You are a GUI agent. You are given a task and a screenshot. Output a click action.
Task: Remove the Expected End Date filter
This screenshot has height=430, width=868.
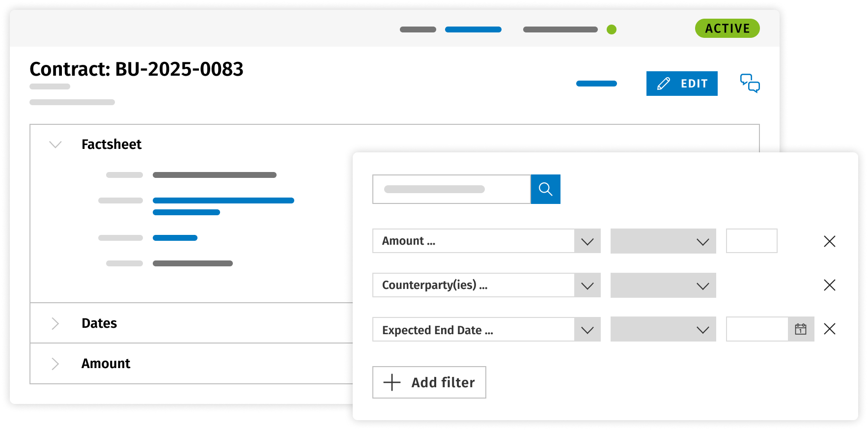click(x=829, y=329)
